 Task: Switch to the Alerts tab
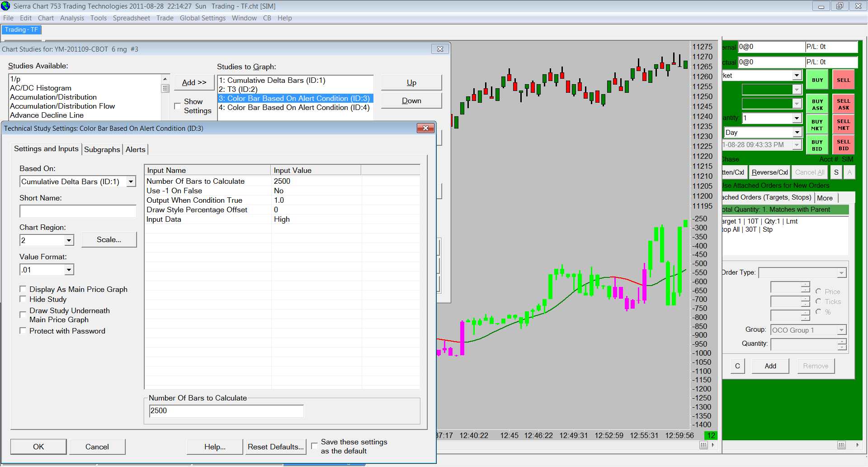135,149
